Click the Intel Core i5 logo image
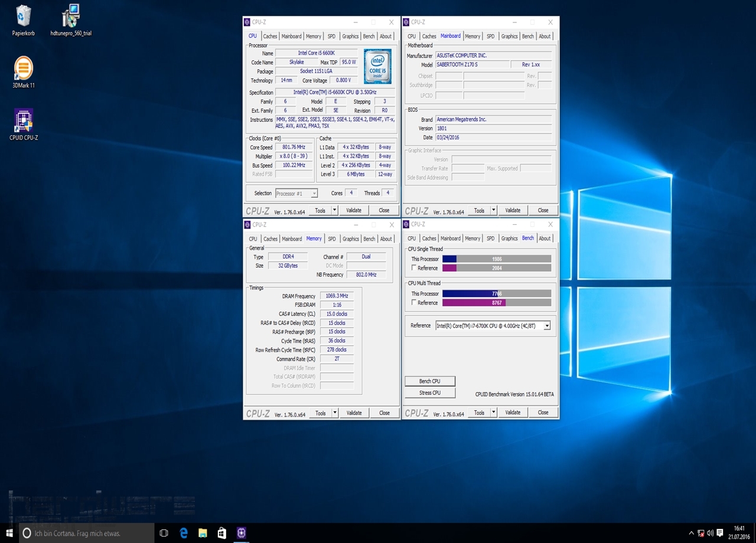The image size is (756, 543). [377, 67]
